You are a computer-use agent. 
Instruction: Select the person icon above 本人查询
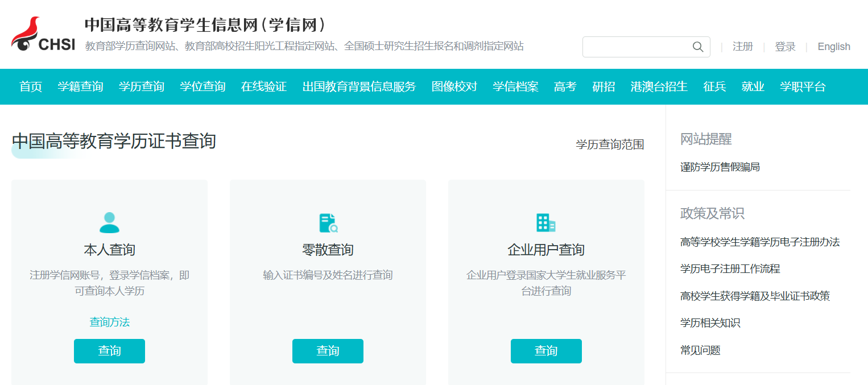[109, 223]
